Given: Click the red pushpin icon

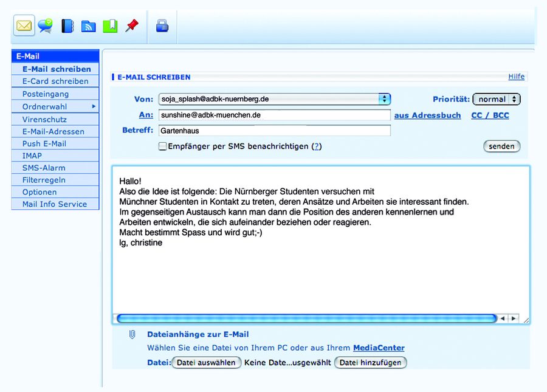Looking at the screenshot, I should 132,26.
